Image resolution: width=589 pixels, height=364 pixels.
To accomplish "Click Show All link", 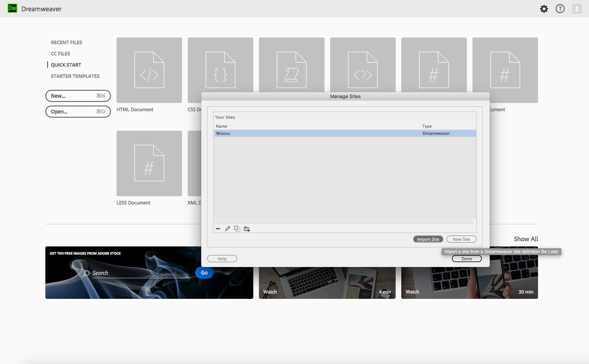I will point(526,239).
